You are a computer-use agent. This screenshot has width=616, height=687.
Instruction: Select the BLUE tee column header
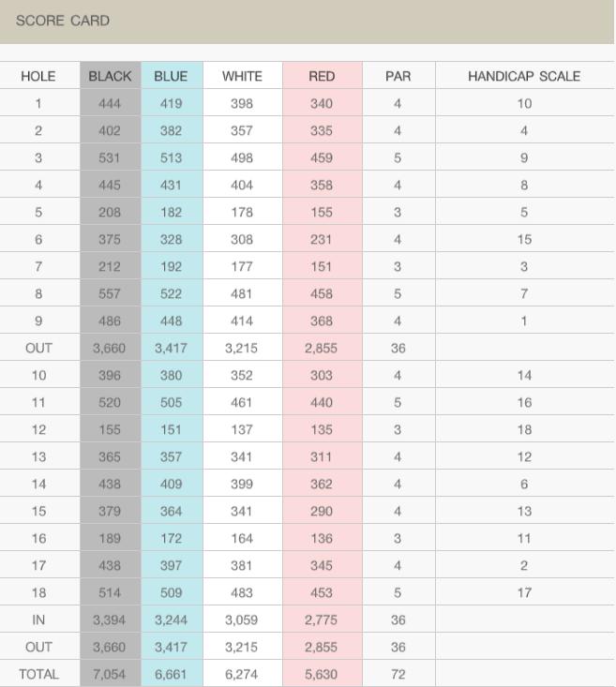click(x=171, y=76)
